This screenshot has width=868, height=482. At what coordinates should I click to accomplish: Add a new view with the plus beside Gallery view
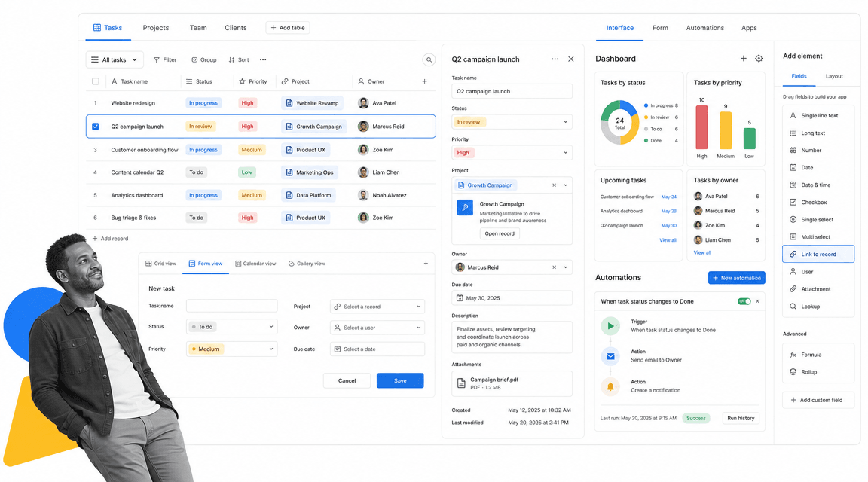tap(426, 264)
